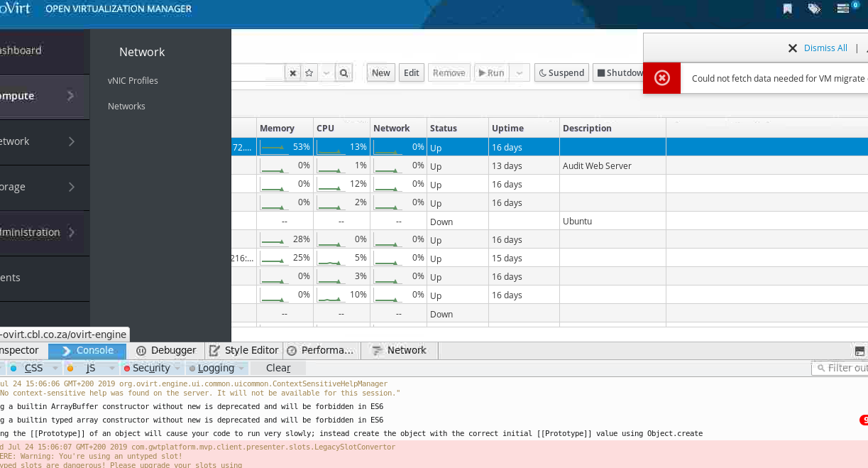Screen dimensions: 868x468
Task: Clear the search box with X icon
Action: coord(292,72)
